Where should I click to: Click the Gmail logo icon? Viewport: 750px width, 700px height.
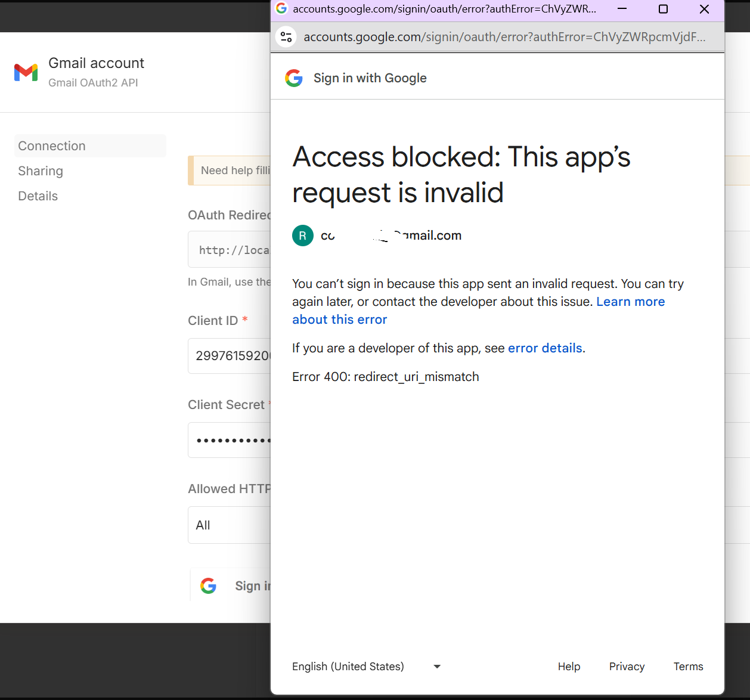26,72
